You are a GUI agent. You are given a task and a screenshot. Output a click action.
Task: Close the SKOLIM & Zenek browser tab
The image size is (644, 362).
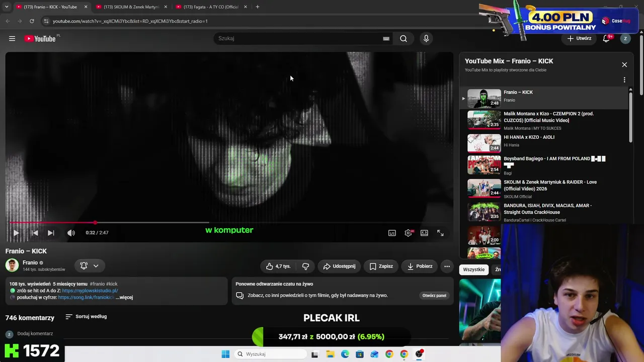(x=166, y=7)
